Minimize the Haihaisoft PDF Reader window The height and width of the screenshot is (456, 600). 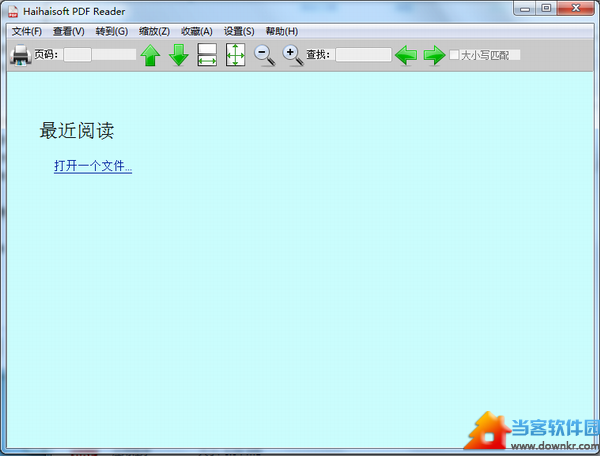525,8
